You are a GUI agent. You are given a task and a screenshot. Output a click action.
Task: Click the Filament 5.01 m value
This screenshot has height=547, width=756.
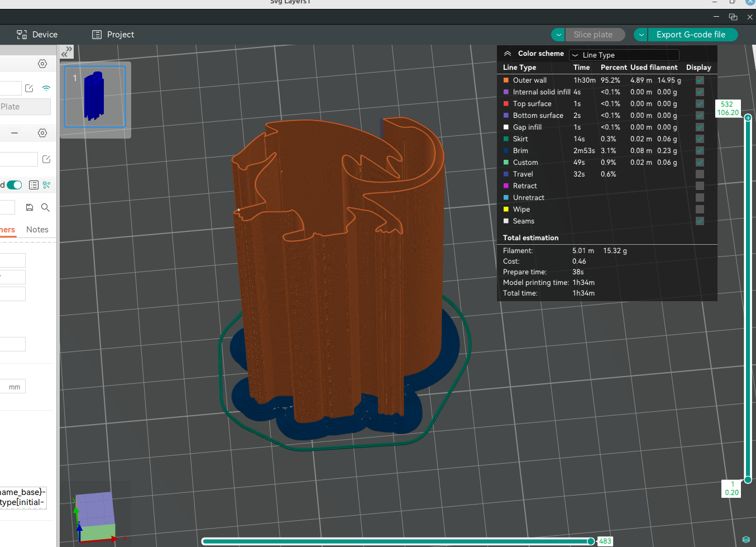tap(583, 251)
